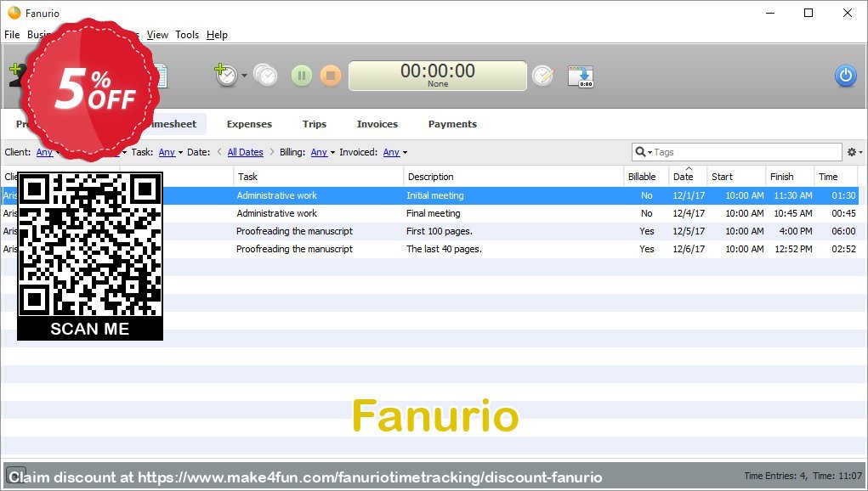868x491 pixels.
Task: Click the 12/5/17 date cell
Action: pos(689,231)
